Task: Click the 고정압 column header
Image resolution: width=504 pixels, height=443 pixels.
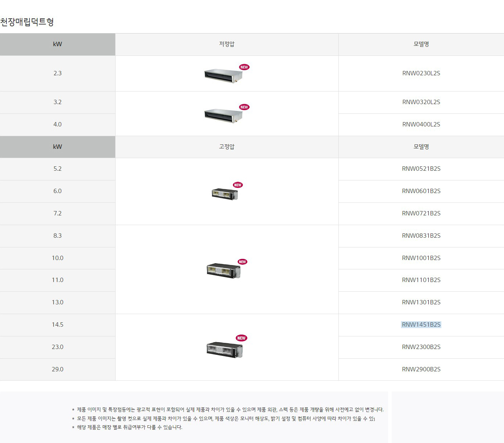Action: point(227,147)
